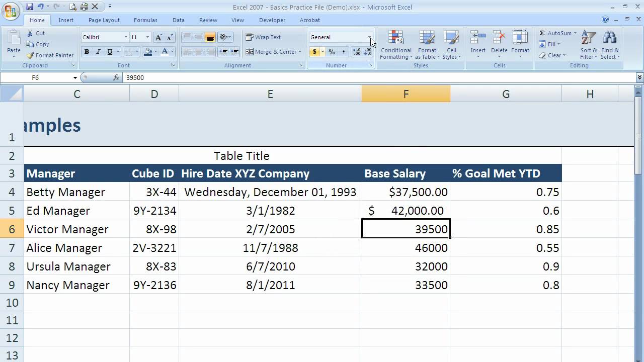Expand the AutoSum dropdown arrow
Image resolution: width=644 pixels, height=362 pixels.
pyautogui.click(x=575, y=33)
